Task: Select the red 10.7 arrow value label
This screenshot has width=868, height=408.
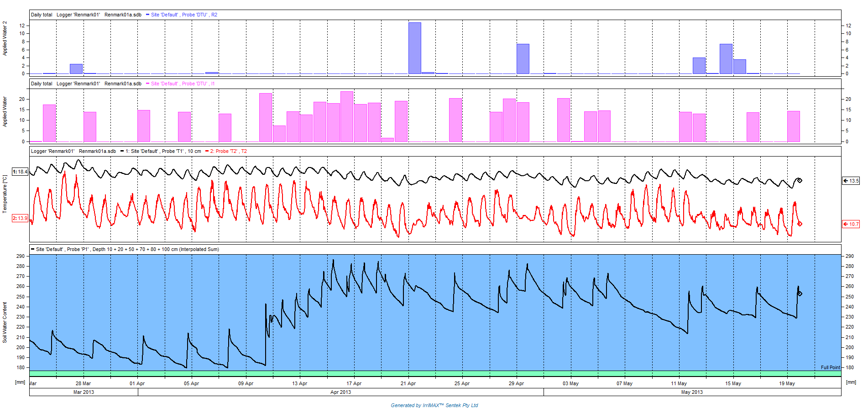Action: (x=851, y=224)
